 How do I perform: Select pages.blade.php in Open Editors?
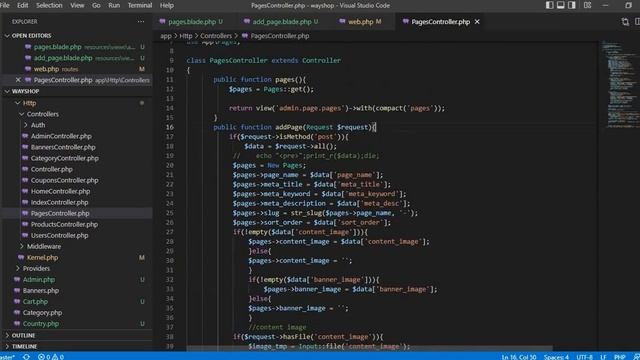[x=77, y=47]
